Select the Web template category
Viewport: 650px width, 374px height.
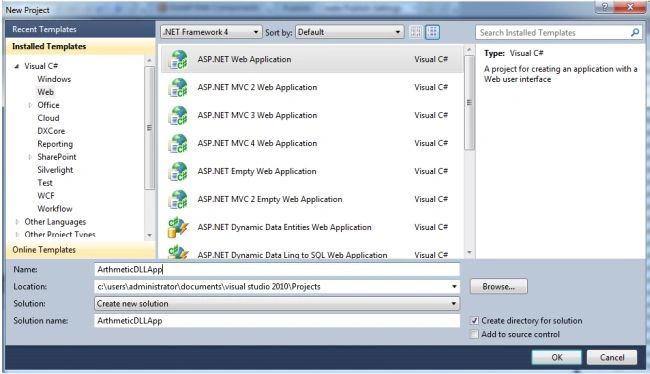46,92
